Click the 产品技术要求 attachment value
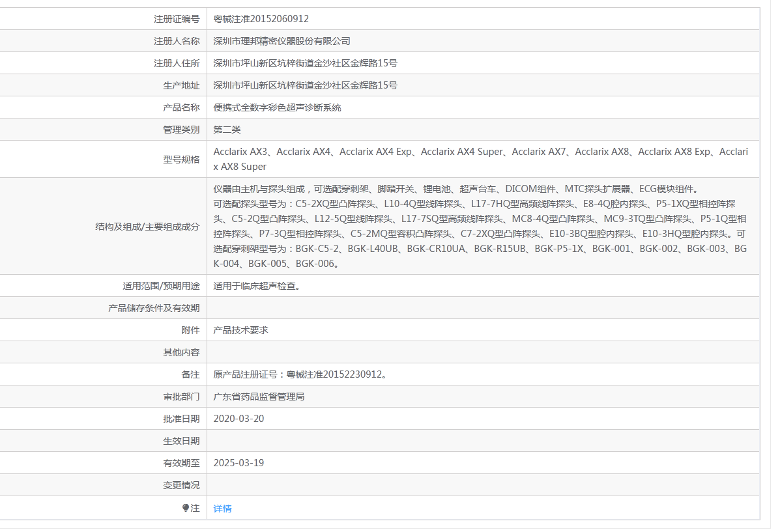The height and width of the screenshot is (532, 780). coord(240,330)
